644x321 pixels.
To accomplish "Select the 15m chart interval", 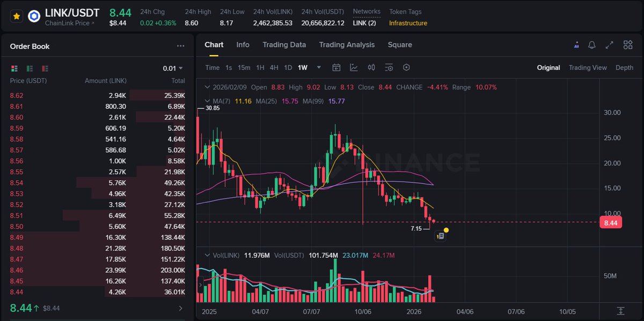I will (244, 68).
